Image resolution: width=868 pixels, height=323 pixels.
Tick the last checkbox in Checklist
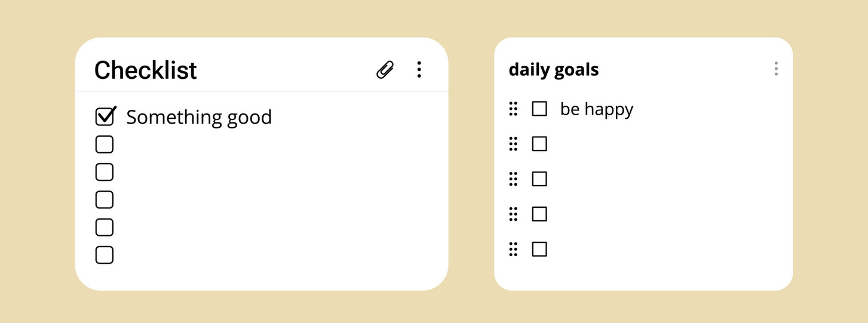coord(105,255)
